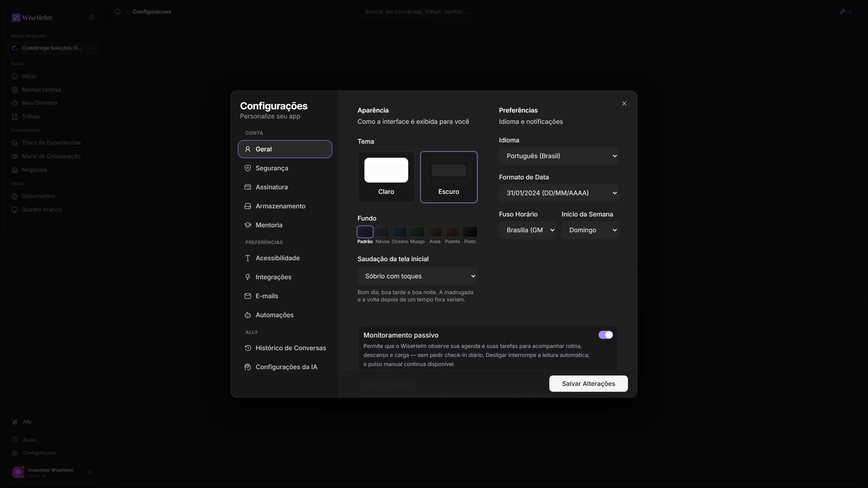Open the Assinatura settings tab
Viewport: 868px width, 488px height.
click(285, 187)
